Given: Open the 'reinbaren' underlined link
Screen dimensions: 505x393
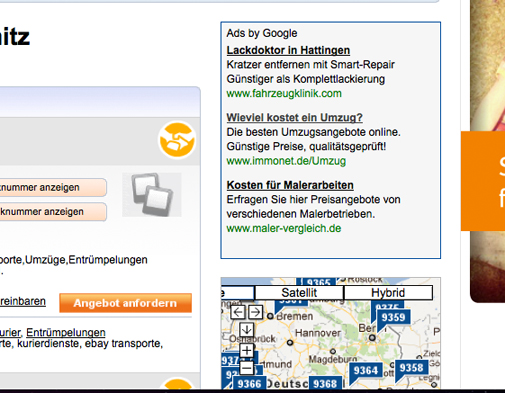Looking at the screenshot, I should [23, 301].
